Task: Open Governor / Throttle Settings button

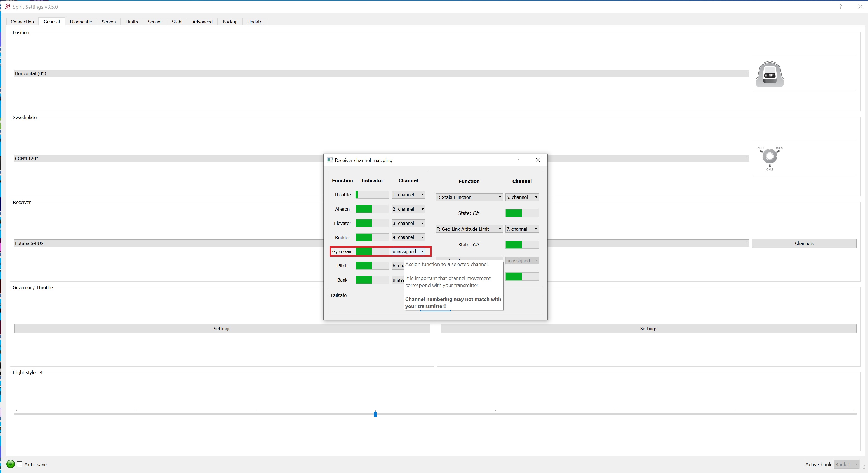Action: coord(222,329)
